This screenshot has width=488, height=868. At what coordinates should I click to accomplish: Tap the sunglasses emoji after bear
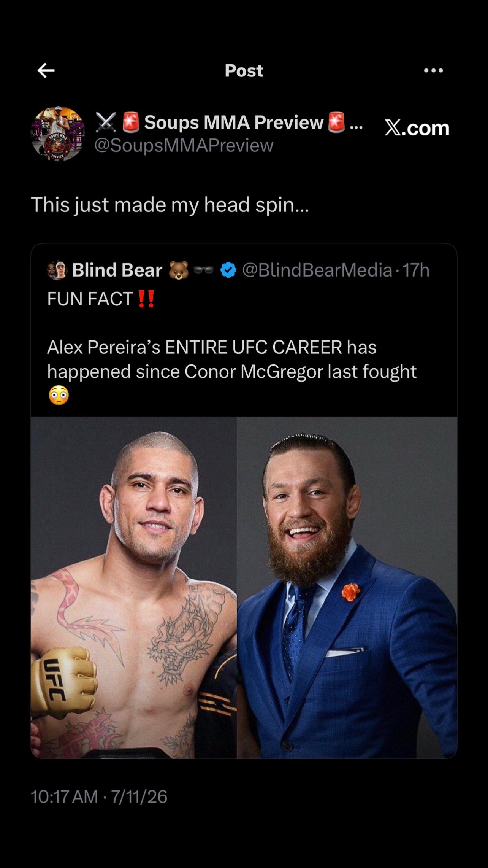click(x=204, y=270)
